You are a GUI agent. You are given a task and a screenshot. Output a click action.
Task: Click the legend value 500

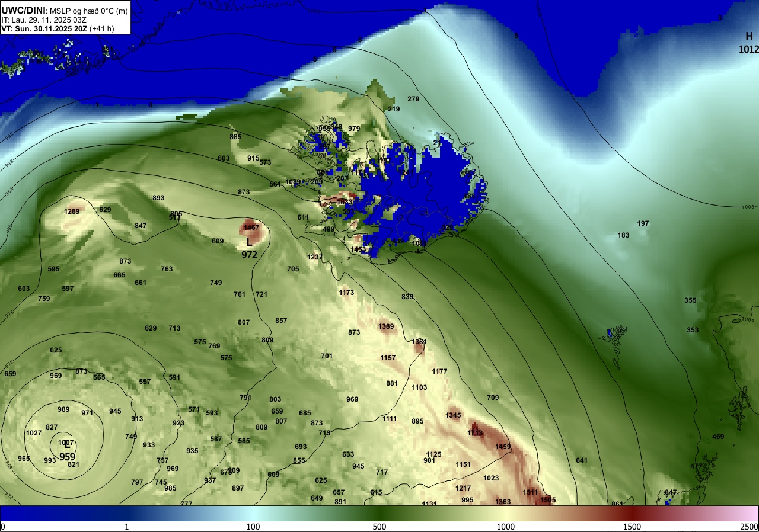point(379,527)
